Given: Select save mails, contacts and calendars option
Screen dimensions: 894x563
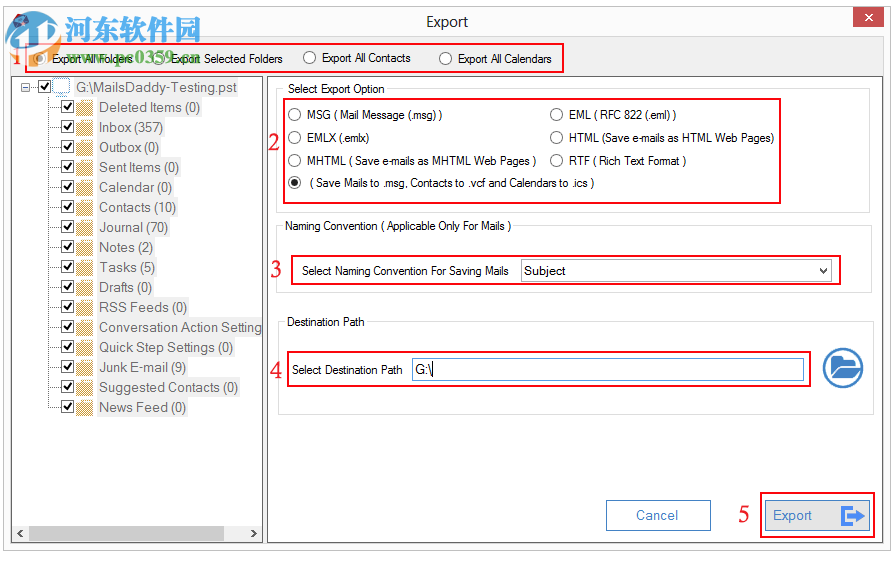Looking at the screenshot, I should tap(294, 183).
